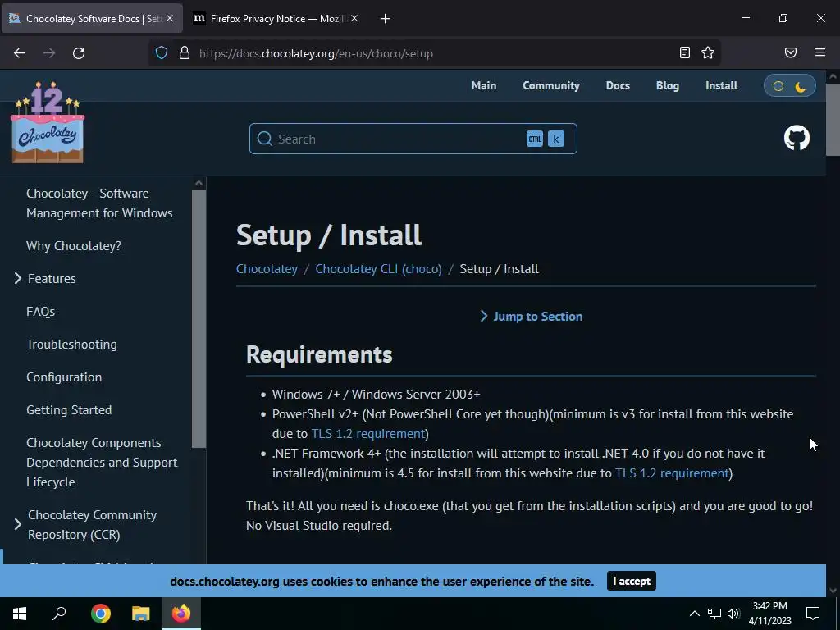Open the Save to Pocket icon

[x=791, y=52]
